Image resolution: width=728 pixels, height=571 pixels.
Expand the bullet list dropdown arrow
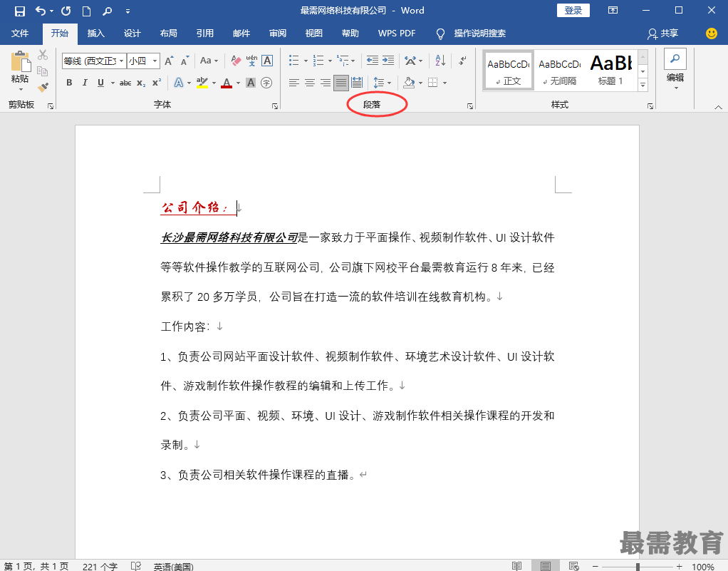(306, 61)
